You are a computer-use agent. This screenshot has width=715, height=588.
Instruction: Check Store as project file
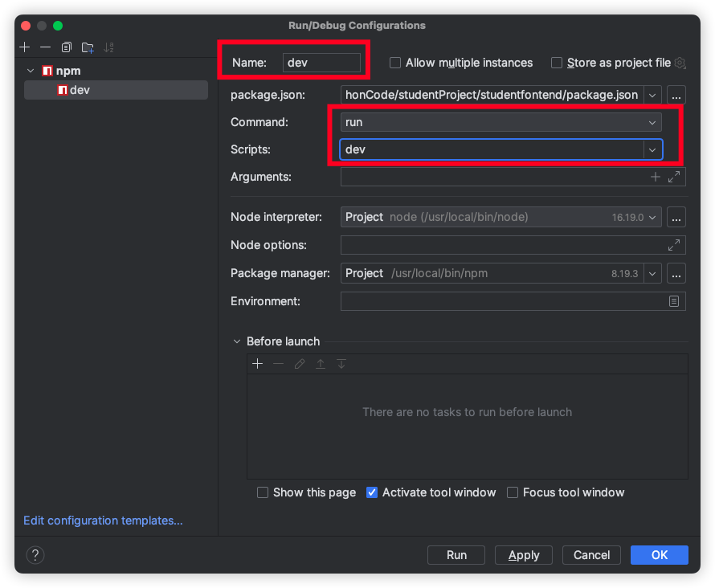tap(557, 63)
